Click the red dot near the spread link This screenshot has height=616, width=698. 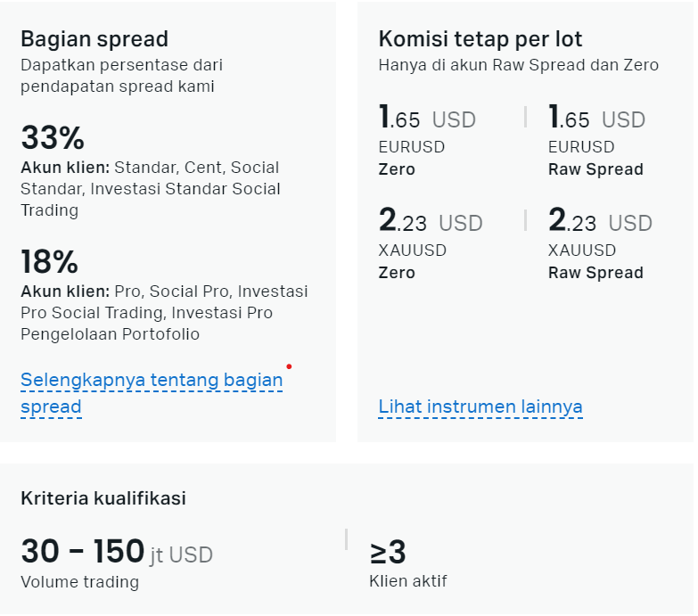pos(289,366)
